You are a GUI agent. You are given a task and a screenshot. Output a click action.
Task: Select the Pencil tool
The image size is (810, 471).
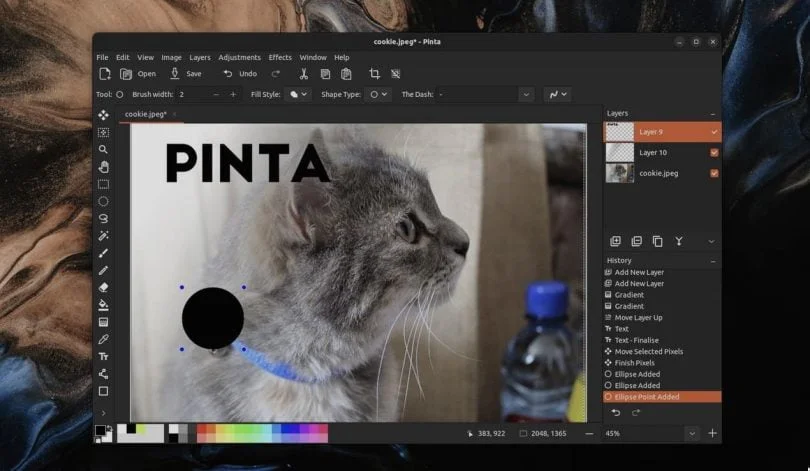[x=103, y=270]
